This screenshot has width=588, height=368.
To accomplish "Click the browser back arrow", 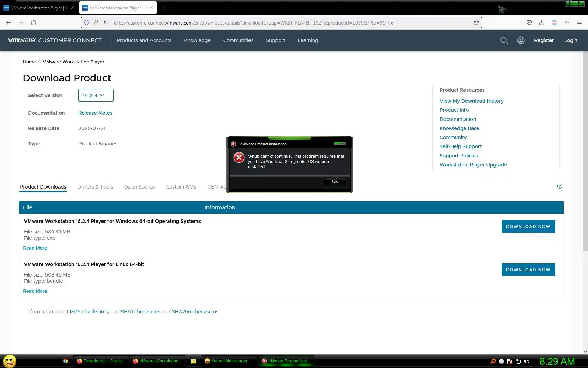I will [8, 23].
